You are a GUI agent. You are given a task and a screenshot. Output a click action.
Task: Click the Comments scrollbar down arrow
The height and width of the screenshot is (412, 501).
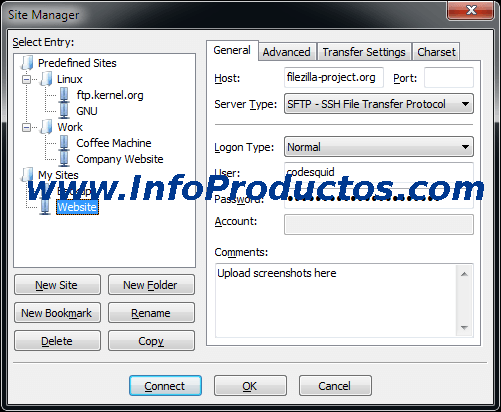tap(464, 328)
